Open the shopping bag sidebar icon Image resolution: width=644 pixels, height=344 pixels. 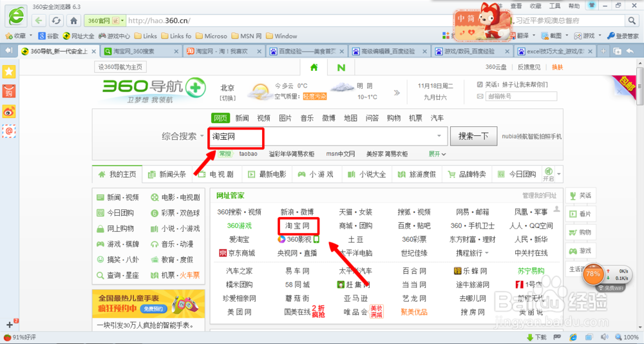(8, 91)
